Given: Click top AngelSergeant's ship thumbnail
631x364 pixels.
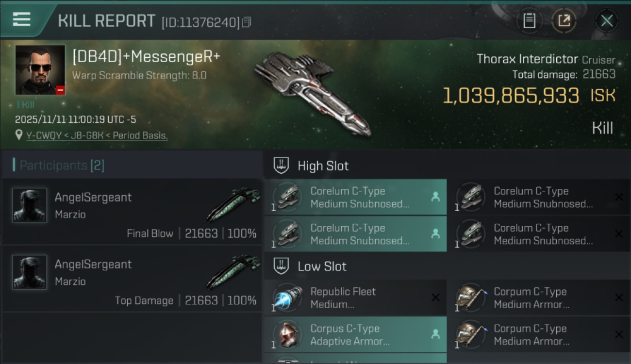Looking at the screenshot, I should coord(233,204).
